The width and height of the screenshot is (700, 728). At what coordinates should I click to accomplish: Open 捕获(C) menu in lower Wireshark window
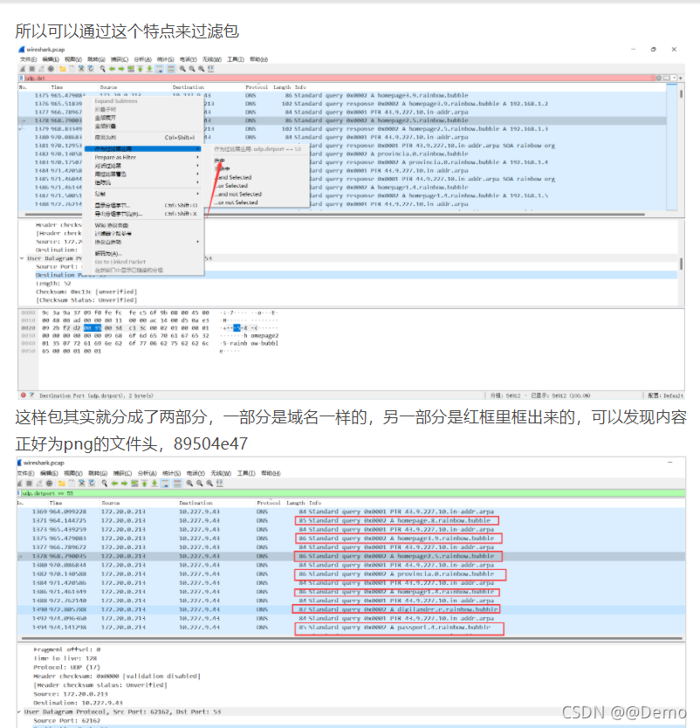click(x=122, y=473)
